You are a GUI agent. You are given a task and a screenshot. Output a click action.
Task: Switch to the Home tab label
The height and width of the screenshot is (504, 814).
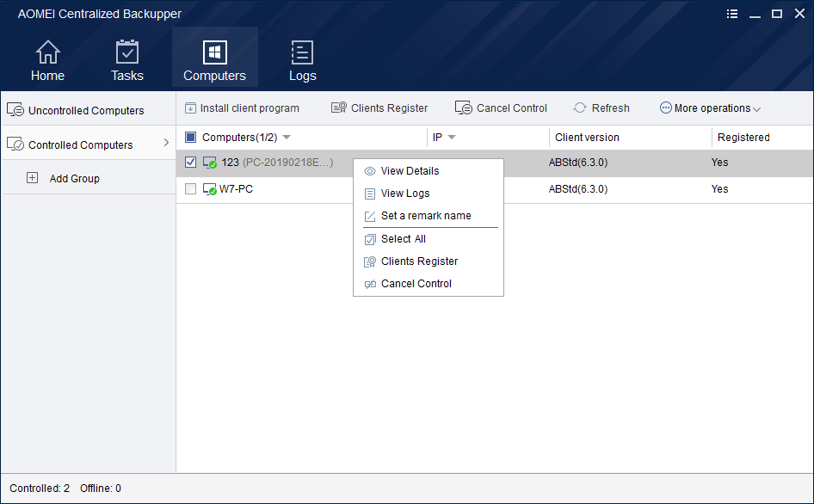click(48, 76)
